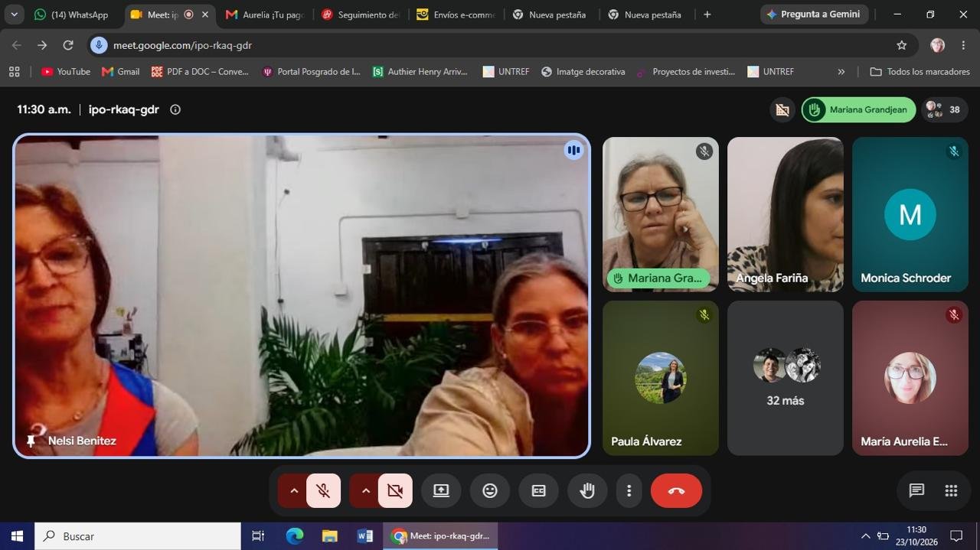The width and height of the screenshot is (980, 550).
Task: Open the Todos los marcadores folder
Action: click(920, 71)
